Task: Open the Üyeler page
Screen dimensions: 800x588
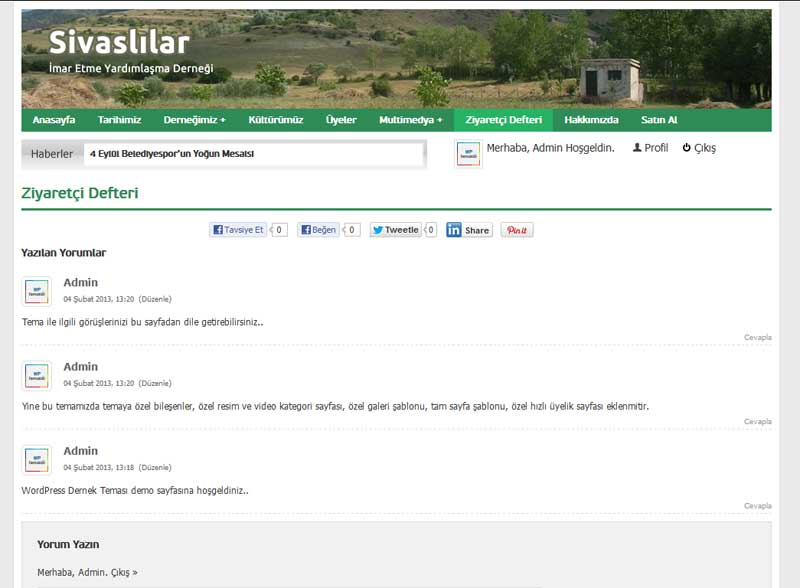Action: [341, 120]
